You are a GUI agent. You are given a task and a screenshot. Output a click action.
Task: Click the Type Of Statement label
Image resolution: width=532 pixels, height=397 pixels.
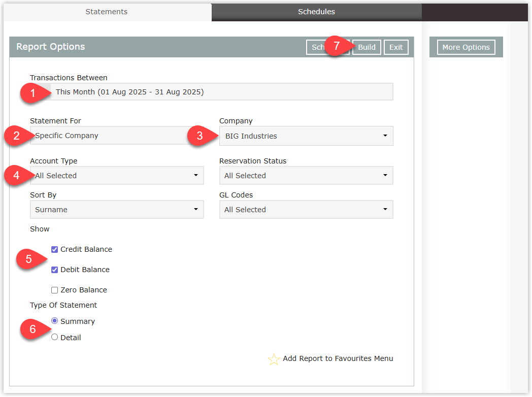pos(63,305)
